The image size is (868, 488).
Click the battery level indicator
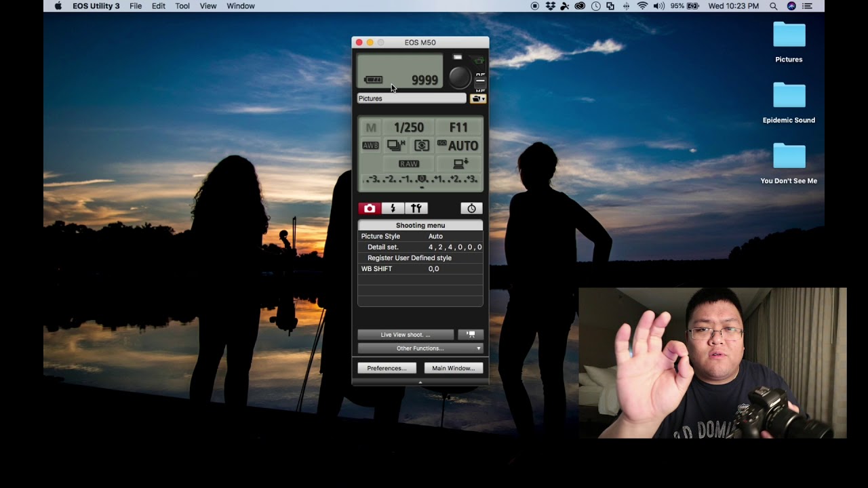coord(373,80)
